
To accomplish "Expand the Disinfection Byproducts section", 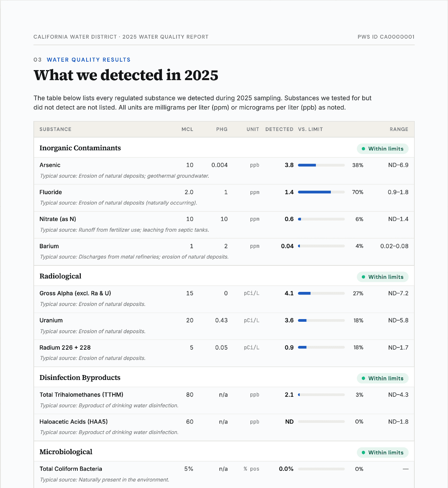I will click(80, 378).
